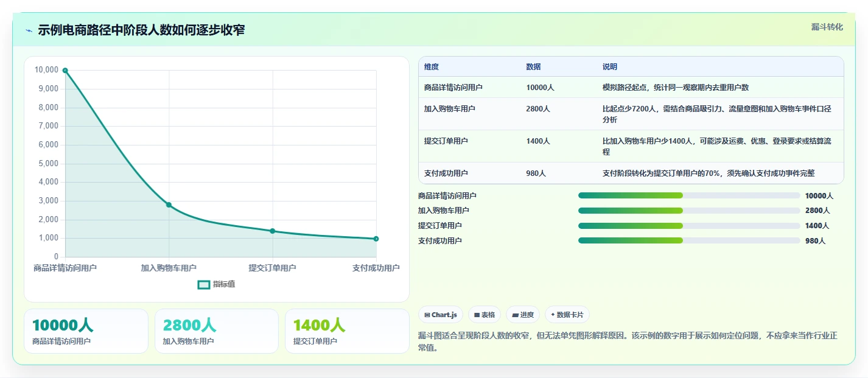Click the 数据卡片 chip

tap(567, 315)
